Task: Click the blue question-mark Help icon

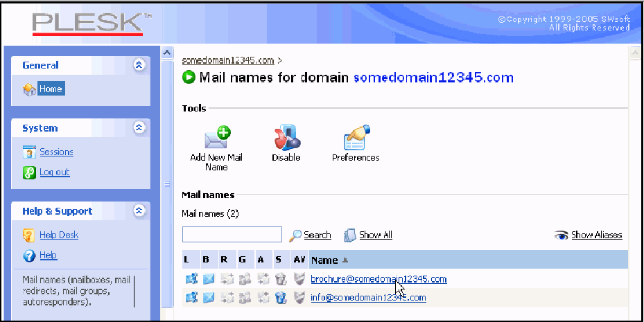Action: [29, 256]
